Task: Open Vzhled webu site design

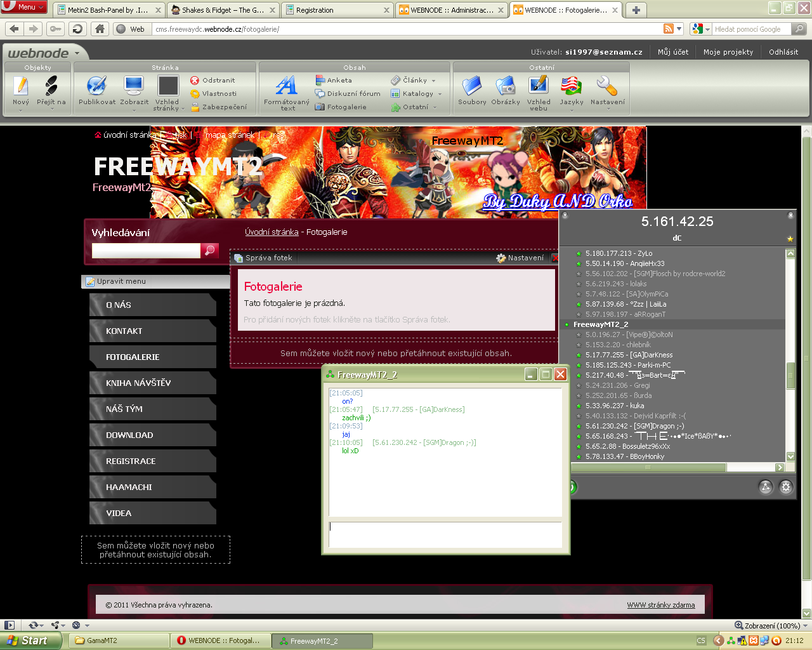Action: point(539,86)
